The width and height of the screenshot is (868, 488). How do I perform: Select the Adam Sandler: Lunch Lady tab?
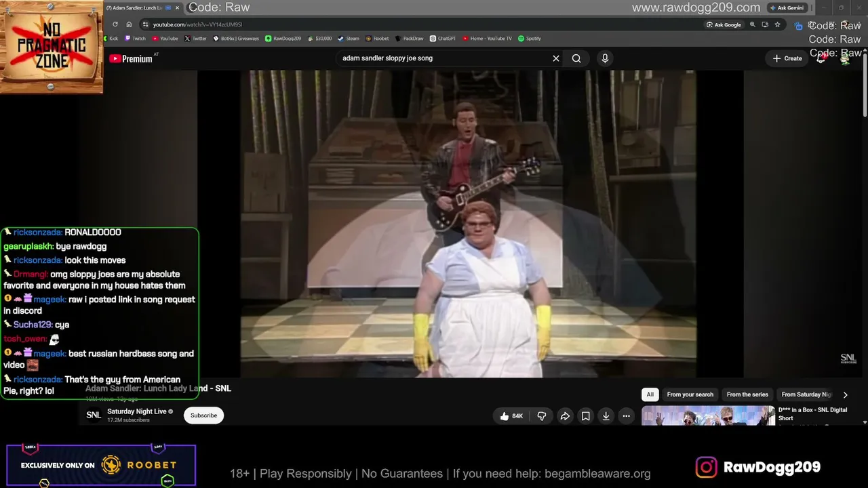(x=139, y=7)
